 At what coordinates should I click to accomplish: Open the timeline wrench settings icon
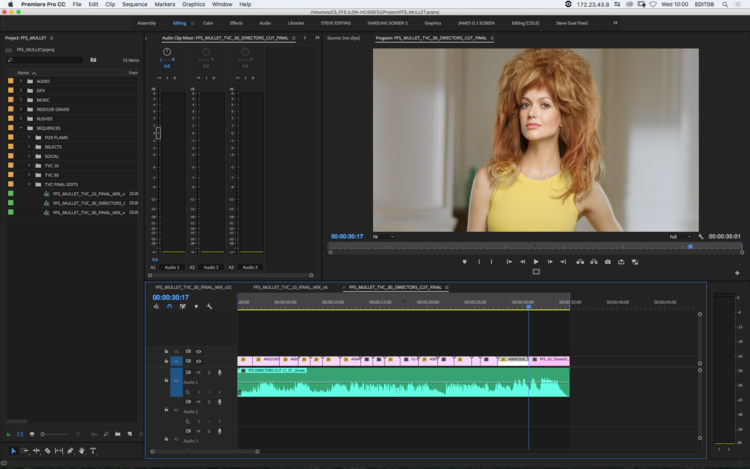tap(209, 307)
